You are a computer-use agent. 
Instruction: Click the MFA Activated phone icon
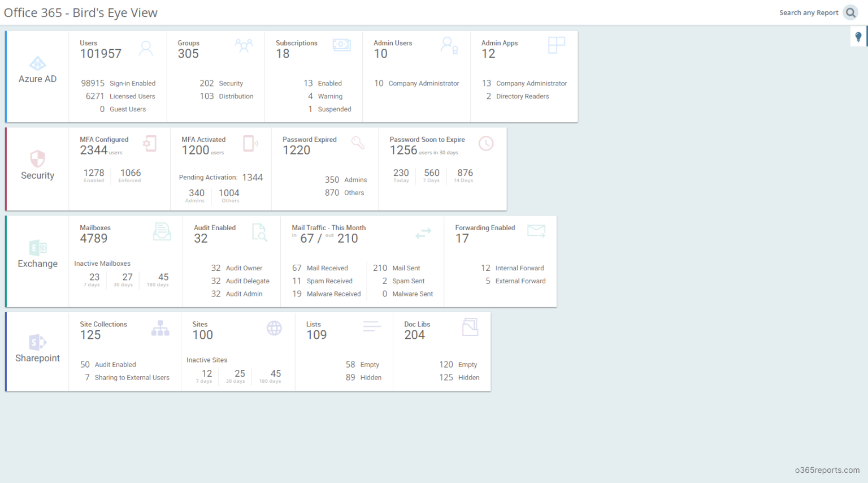tap(250, 144)
